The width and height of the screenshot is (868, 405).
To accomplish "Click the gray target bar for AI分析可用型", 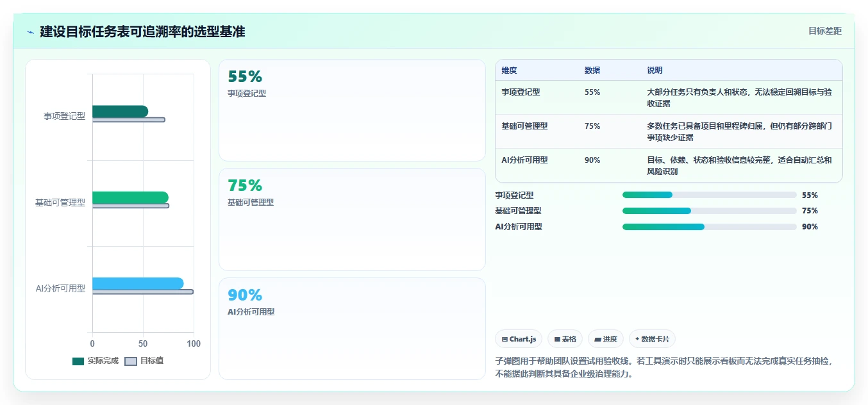I will tap(142, 292).
